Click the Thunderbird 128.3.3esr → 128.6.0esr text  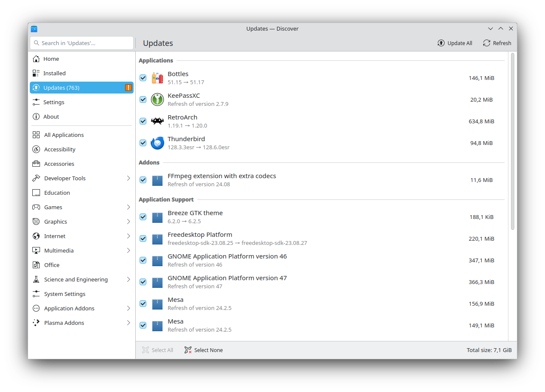click(199, 147)
